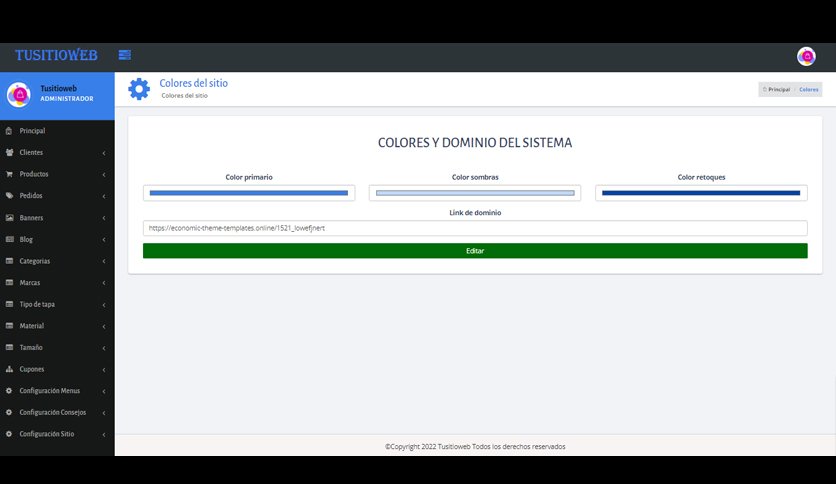Open the user avatar in the top-right corner
This screenshot has height=484, width=836.
point(806,56)
